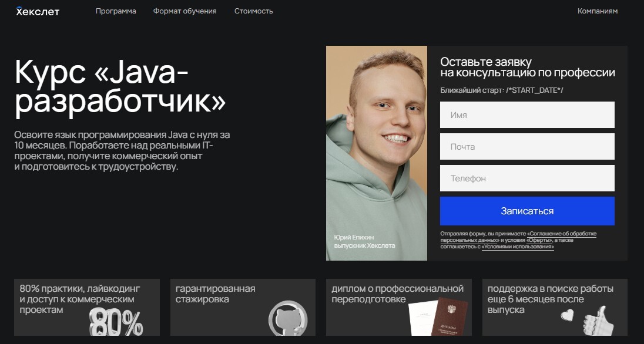Open the Соглашение об обработке персональных данных link
Screen dimensions: 644x344
518,237
